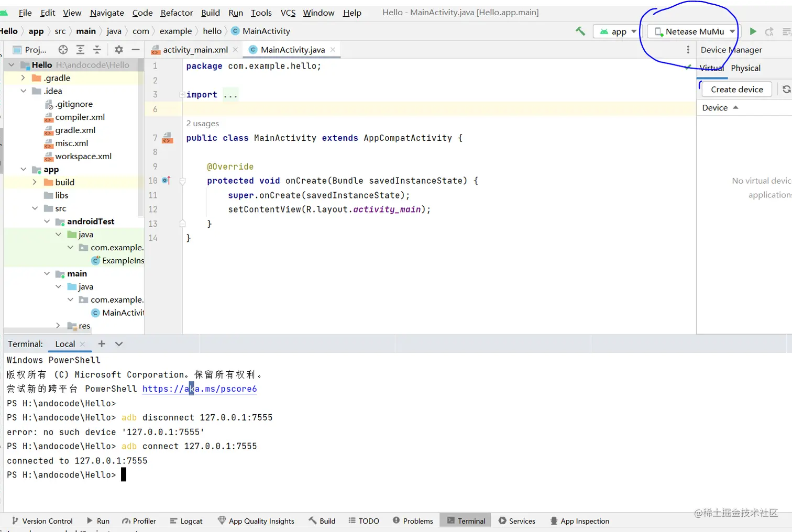Open the app run configuration dropdown
The width and height of the screenshot is (792, 532).
pos(618,31)
